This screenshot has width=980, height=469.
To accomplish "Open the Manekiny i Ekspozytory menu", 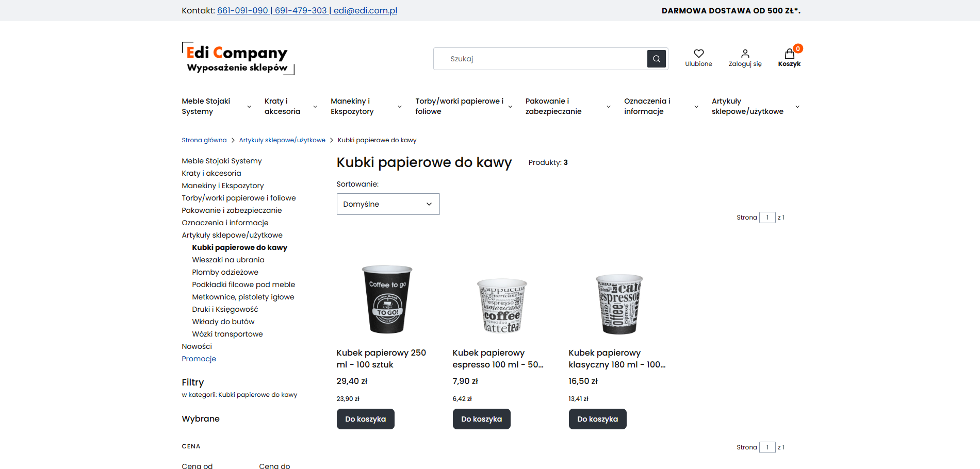I will (x=352, y=106).
